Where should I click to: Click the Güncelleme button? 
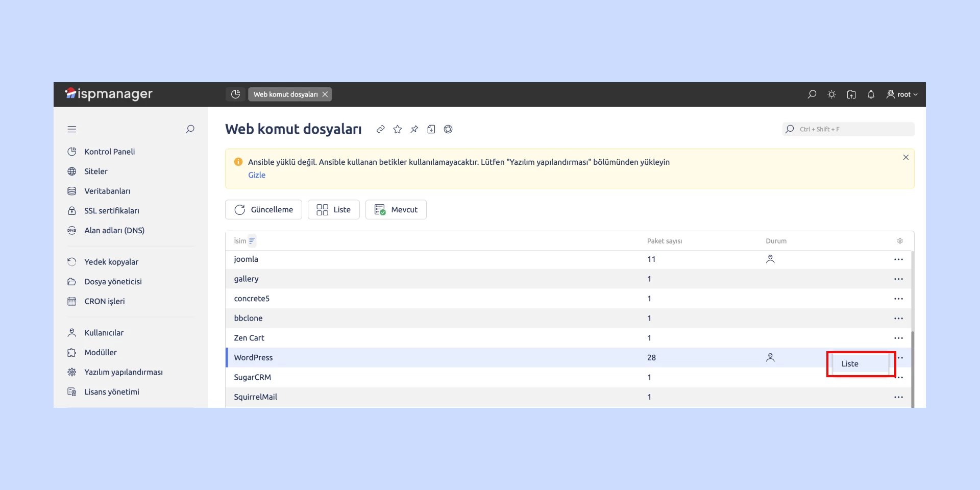pyautogui.click(x=263, y=210)
